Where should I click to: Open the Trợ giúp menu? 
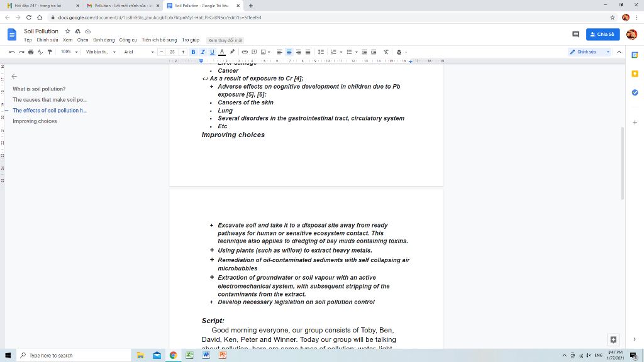191,40
